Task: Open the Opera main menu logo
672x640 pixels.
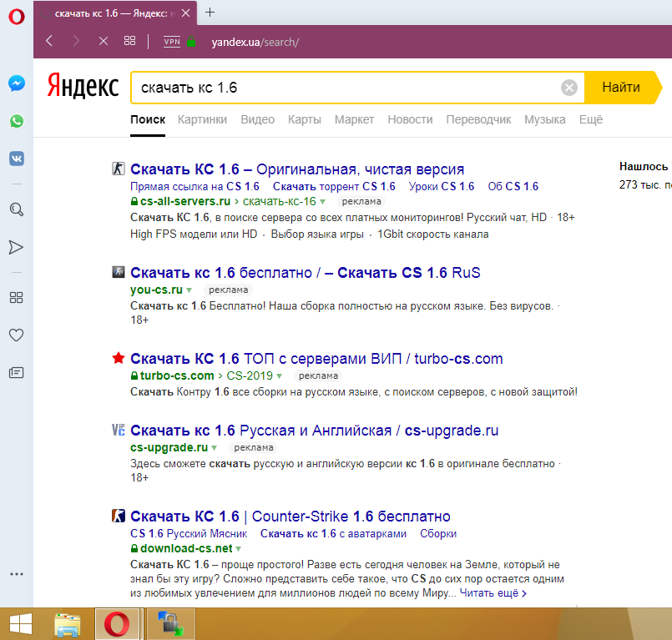Action: click(x=17, y=17)
